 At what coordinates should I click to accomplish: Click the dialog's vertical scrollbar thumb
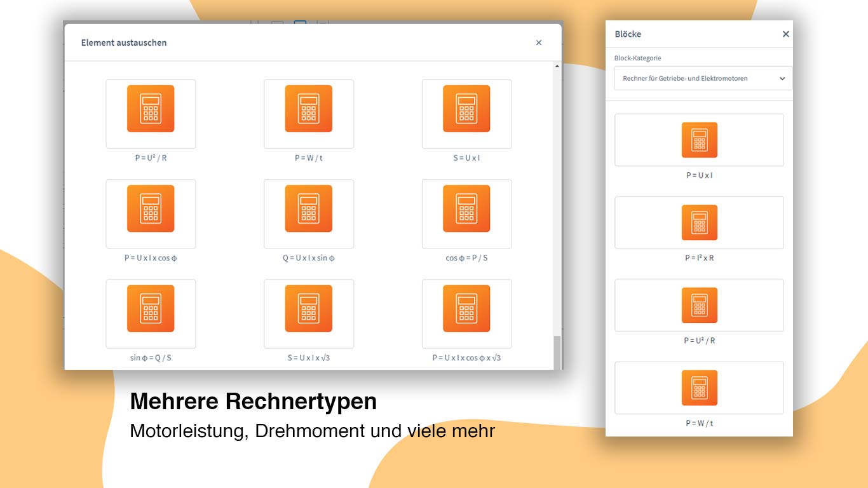click(x=557, y=353)
